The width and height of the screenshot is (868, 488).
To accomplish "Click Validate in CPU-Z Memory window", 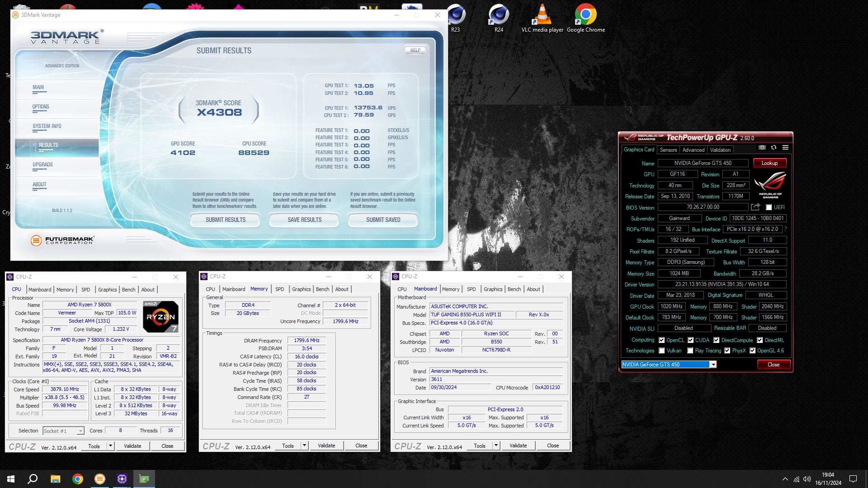I will click(x=326, y=446).
